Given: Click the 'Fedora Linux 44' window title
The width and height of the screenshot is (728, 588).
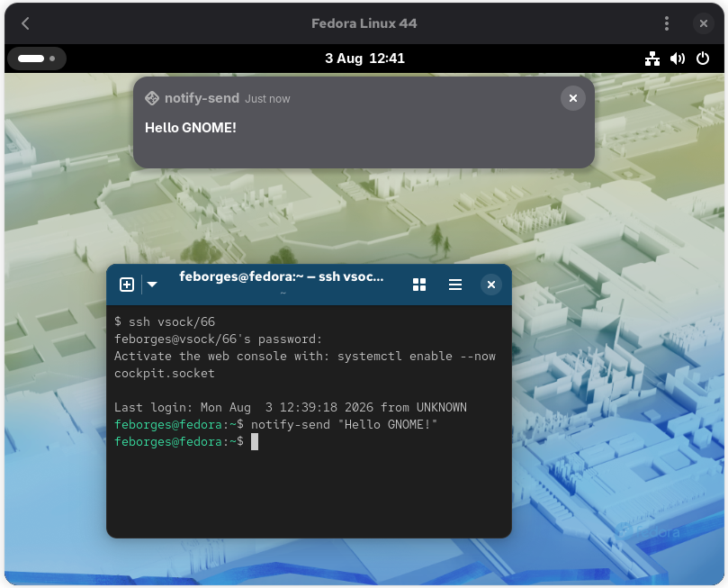Looking at the screenshot, I should pyautogui.click(x=364, y=23).
